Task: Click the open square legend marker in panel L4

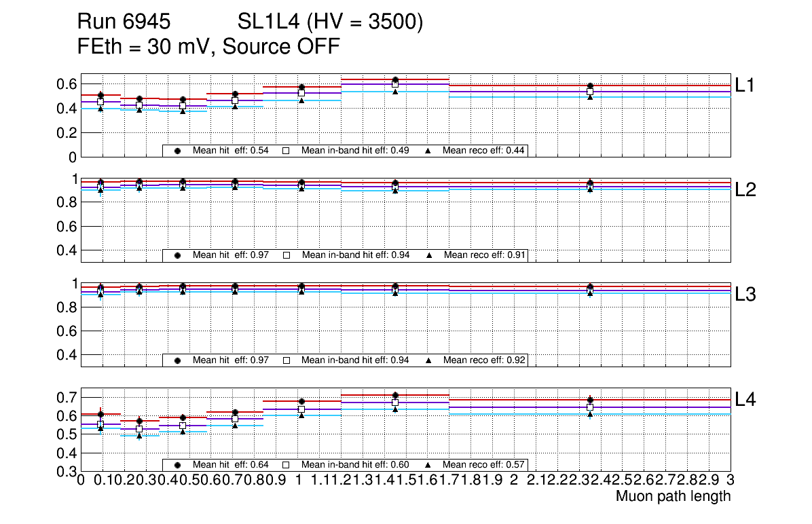Action: point(286,465)
